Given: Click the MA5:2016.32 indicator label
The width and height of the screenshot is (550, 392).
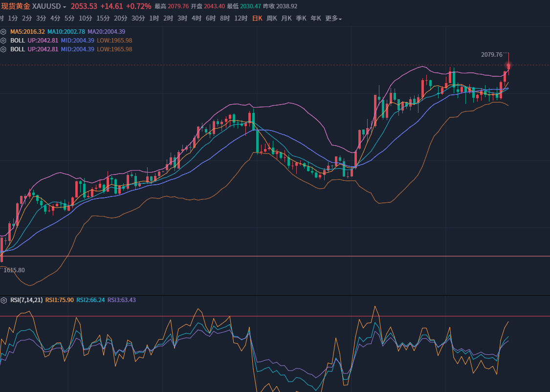Looking at the screenshot, I should pos(27,32).
